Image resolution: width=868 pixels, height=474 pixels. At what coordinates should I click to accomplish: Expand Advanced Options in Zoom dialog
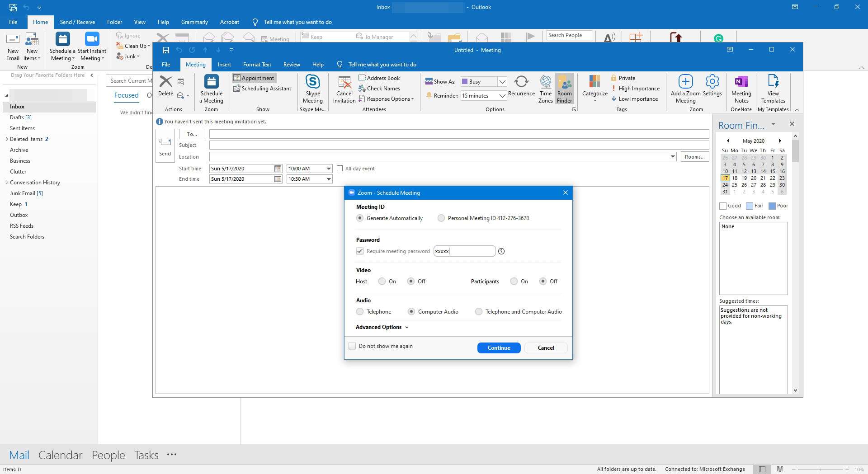(x=382, y=327)
